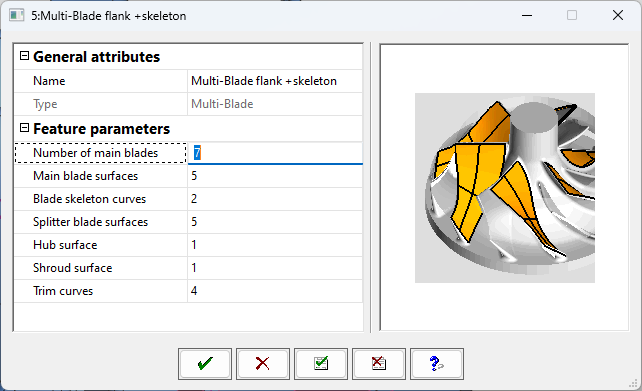Click the Main blade surfaces label

click(x=86, y=176)
